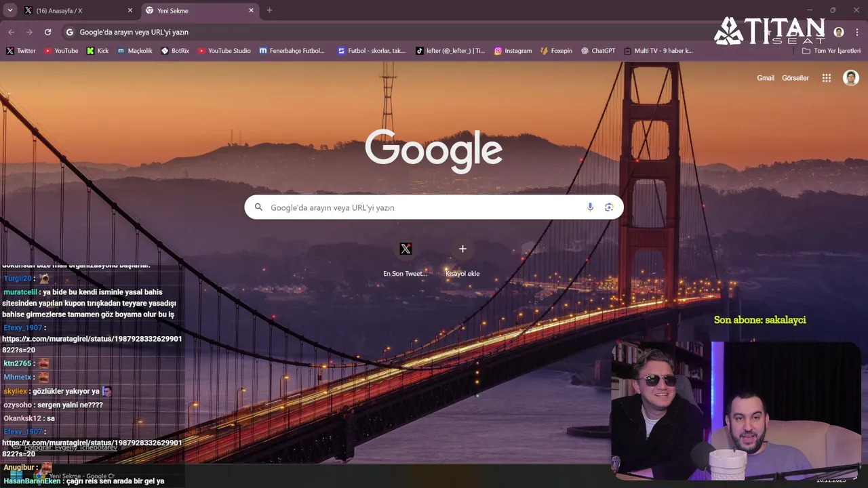
Task: Open first Efexy_1907 x.com link in chat
Action: click(92, 344)
